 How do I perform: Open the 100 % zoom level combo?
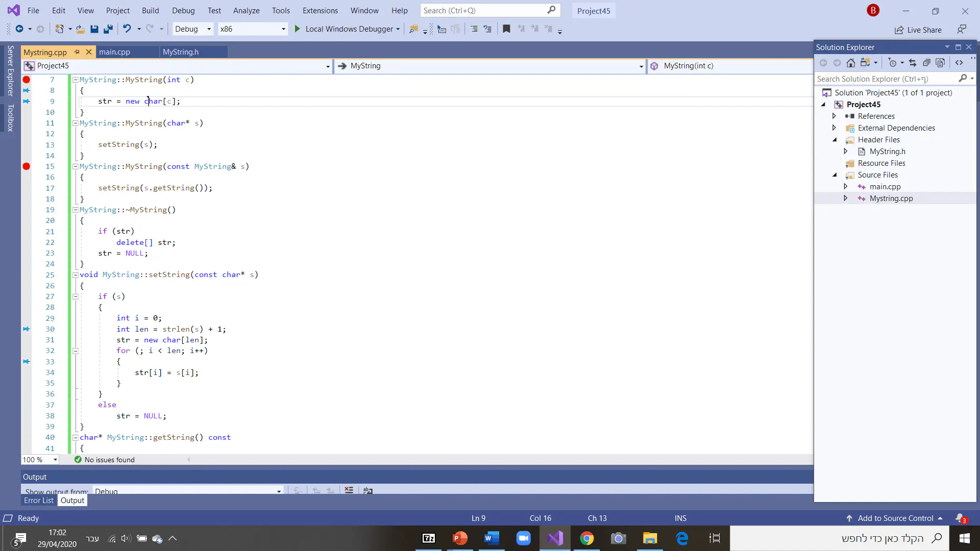coord(40,460)
